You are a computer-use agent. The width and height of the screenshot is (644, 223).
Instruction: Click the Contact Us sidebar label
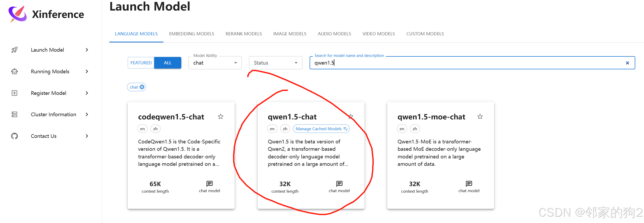[x=44, y=136]
